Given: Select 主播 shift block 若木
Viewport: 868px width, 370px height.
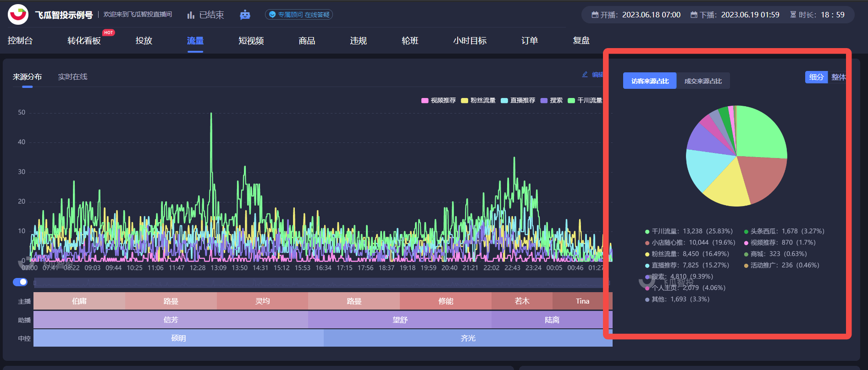Looking at the screenshot, I should pyautogui.click(x=522, y=301).
